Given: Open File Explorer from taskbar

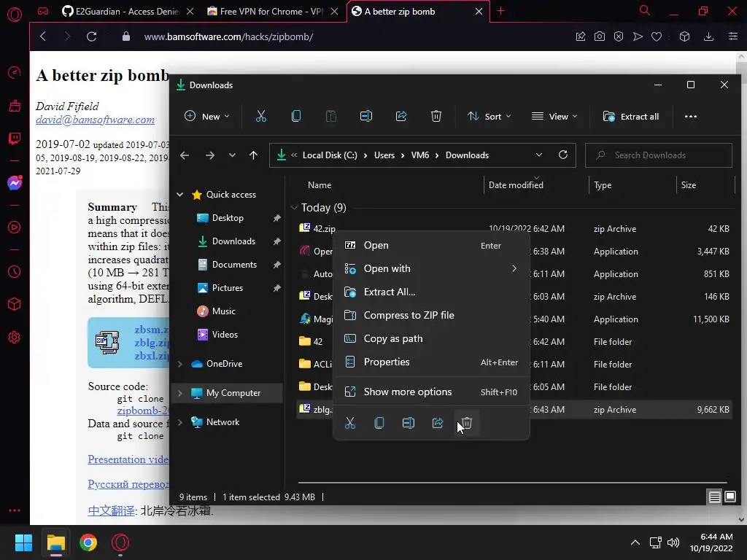Looking at the screenshot, I should (x=55, y=542).
